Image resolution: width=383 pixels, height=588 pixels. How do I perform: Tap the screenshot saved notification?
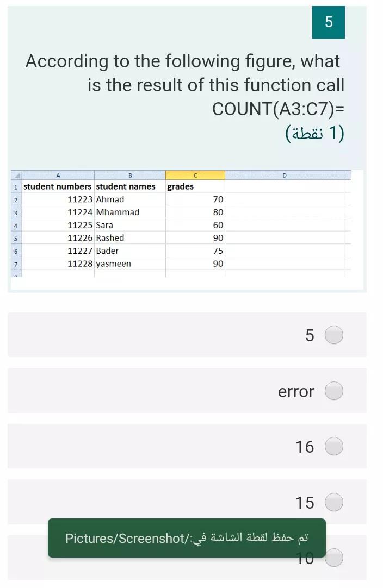tap(187, 538)
